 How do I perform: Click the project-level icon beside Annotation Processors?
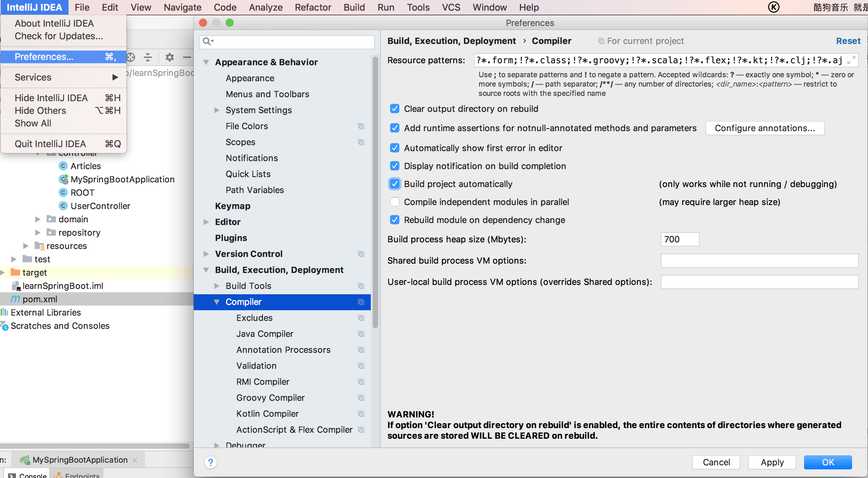pyautogui.click(x=361, y=350)
